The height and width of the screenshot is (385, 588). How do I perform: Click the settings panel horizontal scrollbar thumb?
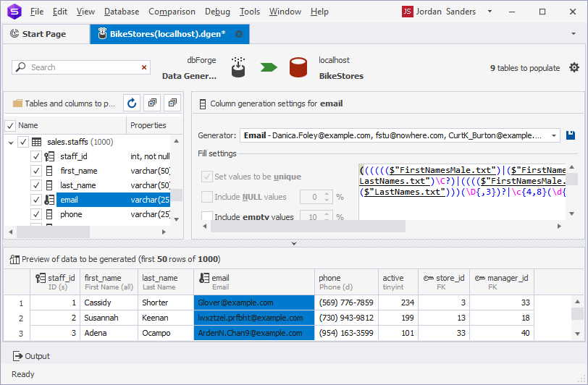(308, 226)
